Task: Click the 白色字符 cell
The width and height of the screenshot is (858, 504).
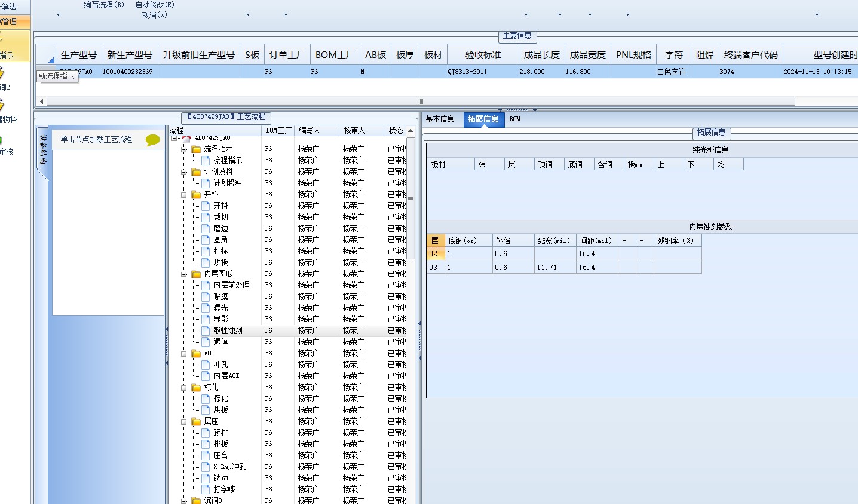Action: pyautogui.click(x=673, y=72)
